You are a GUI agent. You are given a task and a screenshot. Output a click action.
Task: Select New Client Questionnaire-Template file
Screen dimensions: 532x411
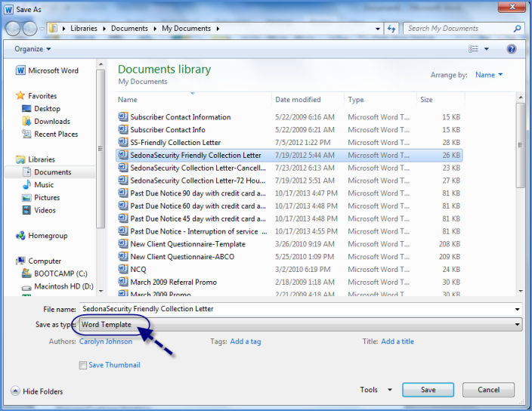(x=289, y=244)
